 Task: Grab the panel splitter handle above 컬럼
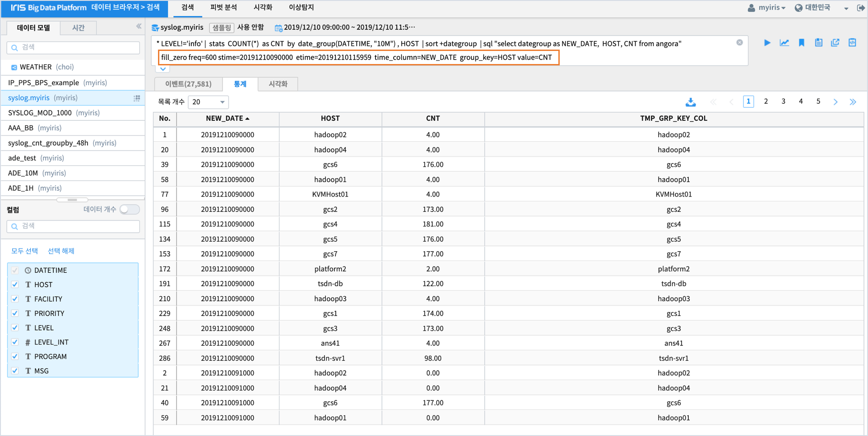[x=72, y=199]
